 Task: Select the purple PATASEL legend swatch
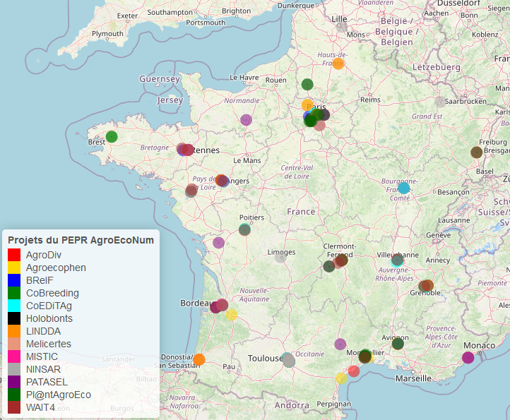click(x=14, y=382)
